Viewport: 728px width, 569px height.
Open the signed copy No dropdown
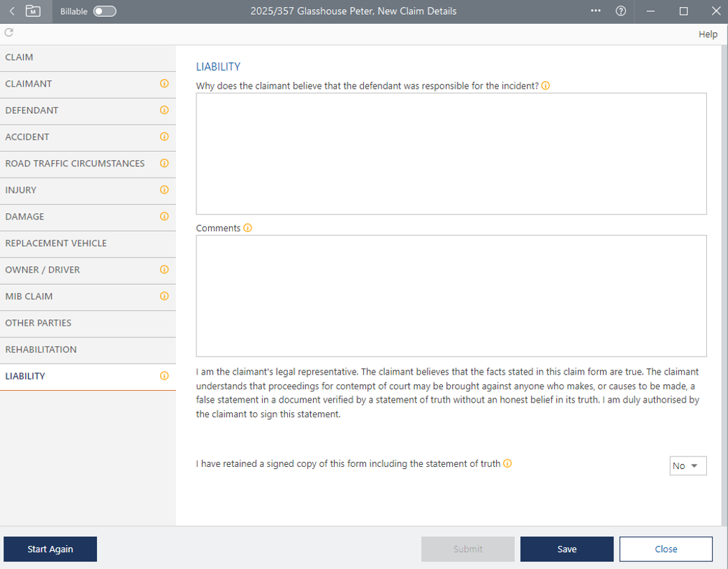(x=687, y=466)
